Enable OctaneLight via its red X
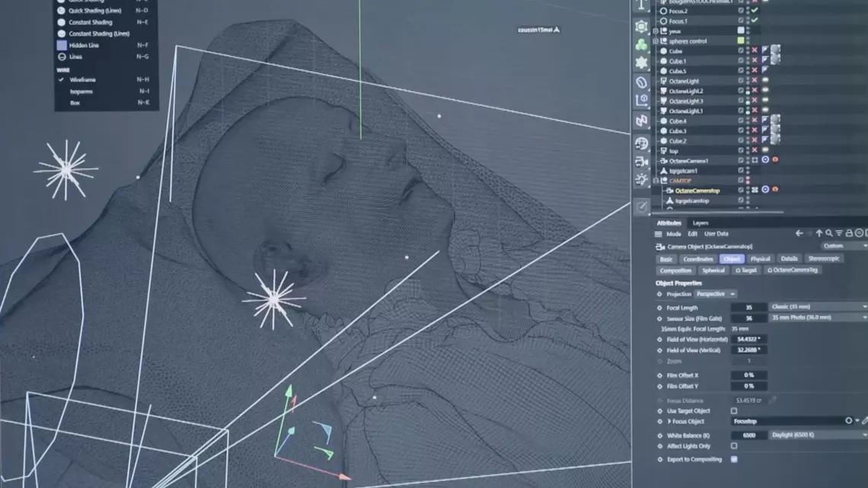Image resolution: width=868 pixels, height=488 pixels. coord(755,80)
